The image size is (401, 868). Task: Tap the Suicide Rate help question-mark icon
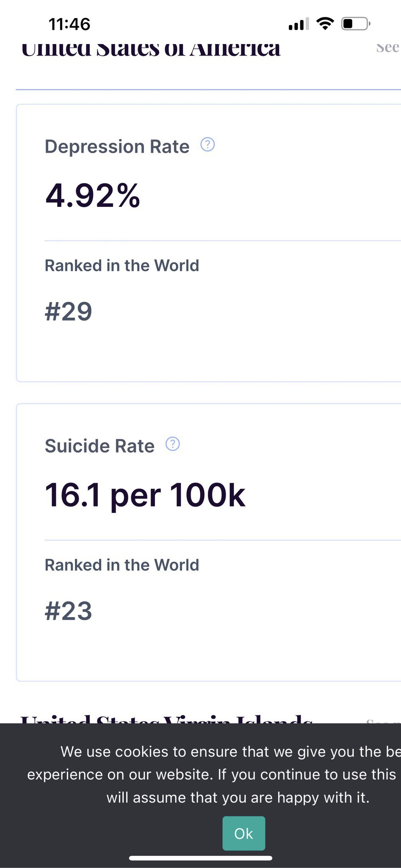[173, 444]
